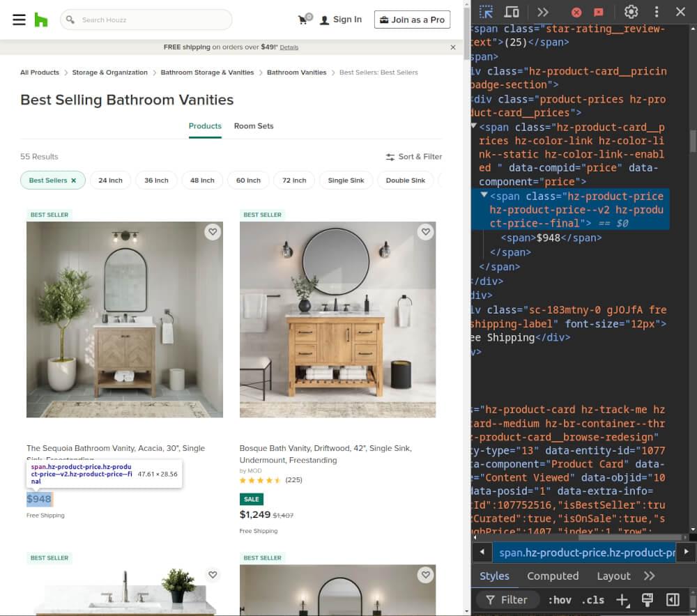
Task: Click the Join as a Pro button
Action: click(x=412, y=20)
